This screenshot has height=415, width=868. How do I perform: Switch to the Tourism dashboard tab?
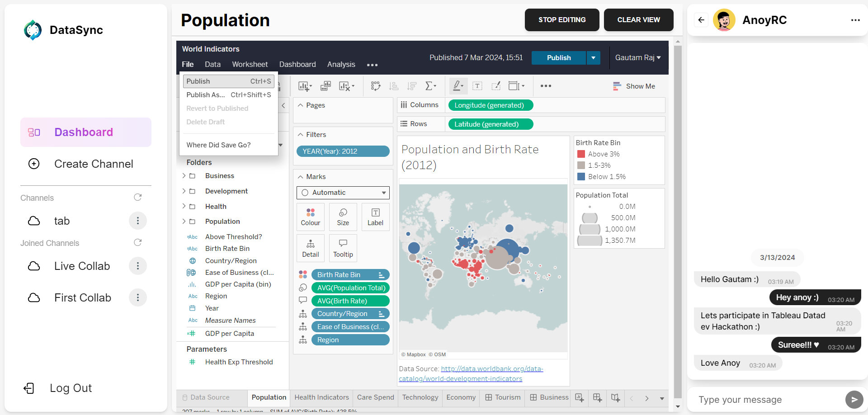point(503,397)
